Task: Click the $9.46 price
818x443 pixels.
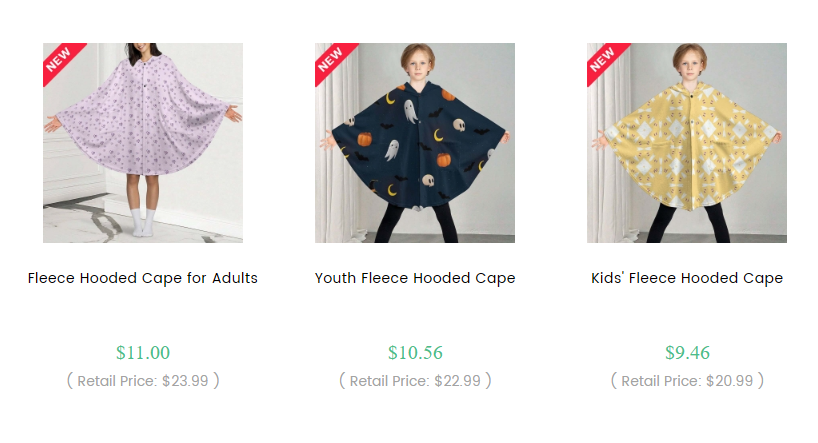Action: point(687,352)
